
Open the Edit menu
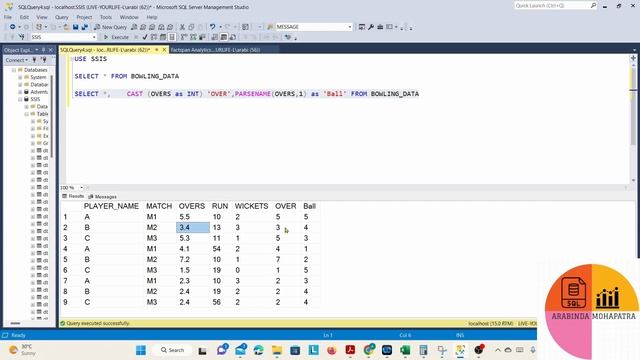(24, 17)
